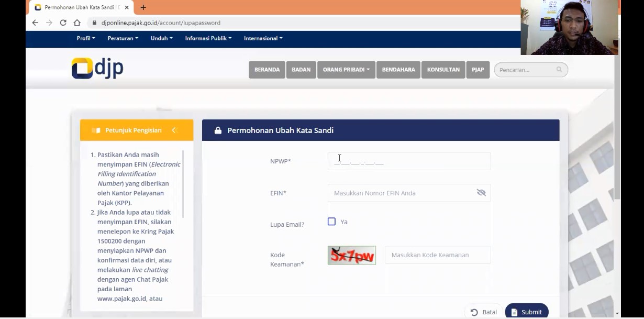Click the Batal cancel button

click(x=483, y=312)
